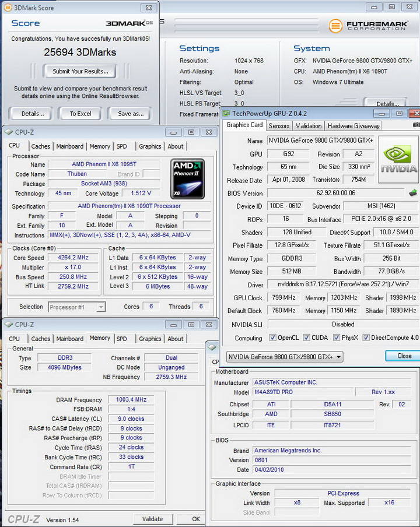Viewport: 420px width, 527px height.
Task: Click the GPU Clock value 799 MHz
Action: coord(284,297)
